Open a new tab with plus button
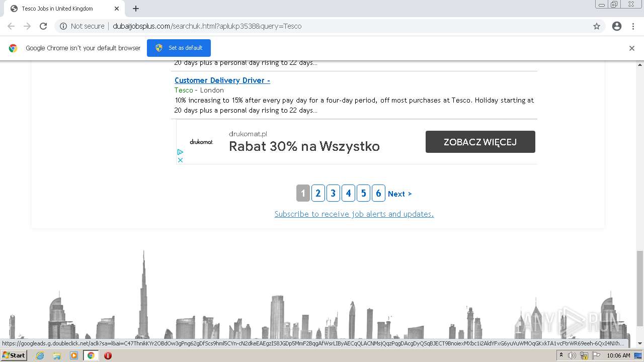This screenshot has height=362, width=644. pos(136,9)
